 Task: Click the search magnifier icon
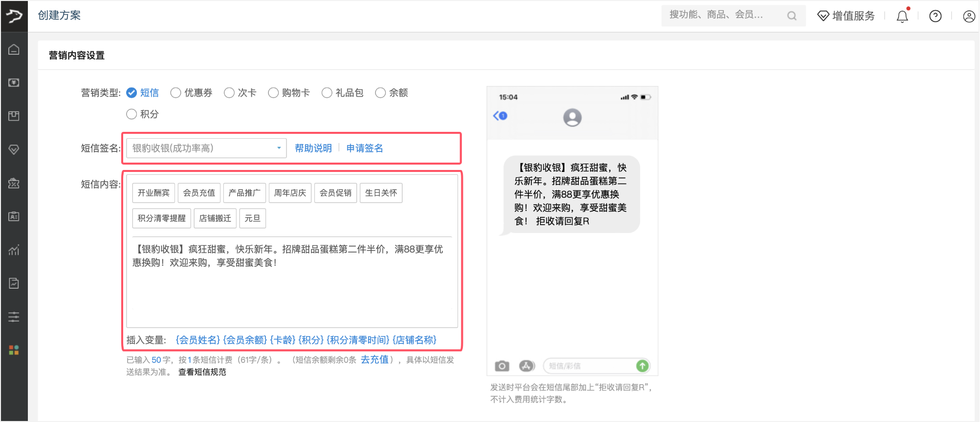(x=791, y=16)
